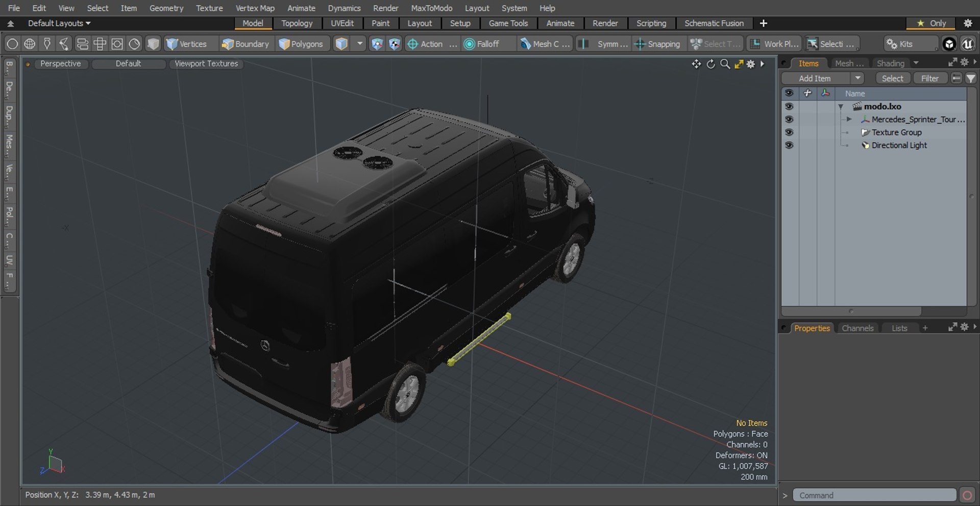Click the Falloff tool button
The width and height of the screenshot is (980, 506).
[482, 44]
